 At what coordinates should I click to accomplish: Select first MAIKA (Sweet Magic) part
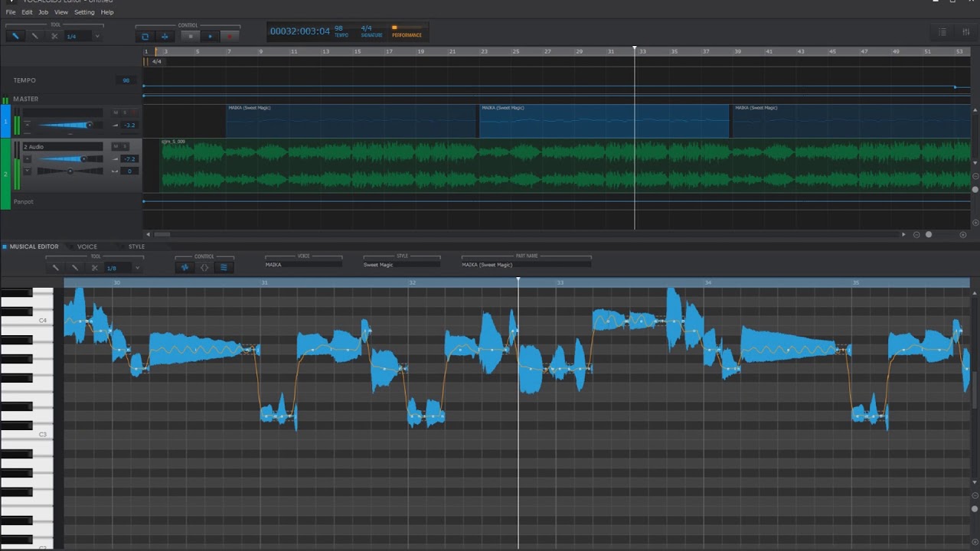[x=351, y=121]
